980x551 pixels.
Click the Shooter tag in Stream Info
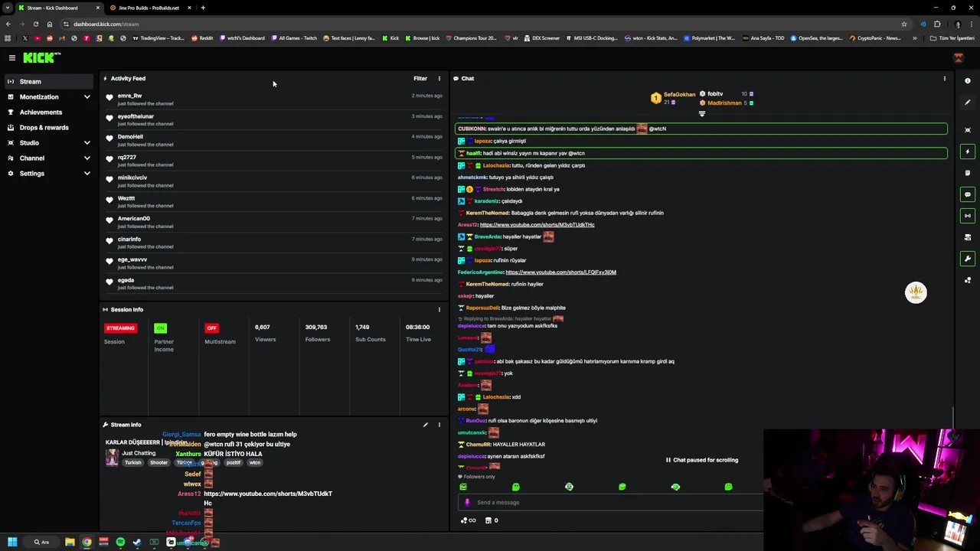[158, 463]
